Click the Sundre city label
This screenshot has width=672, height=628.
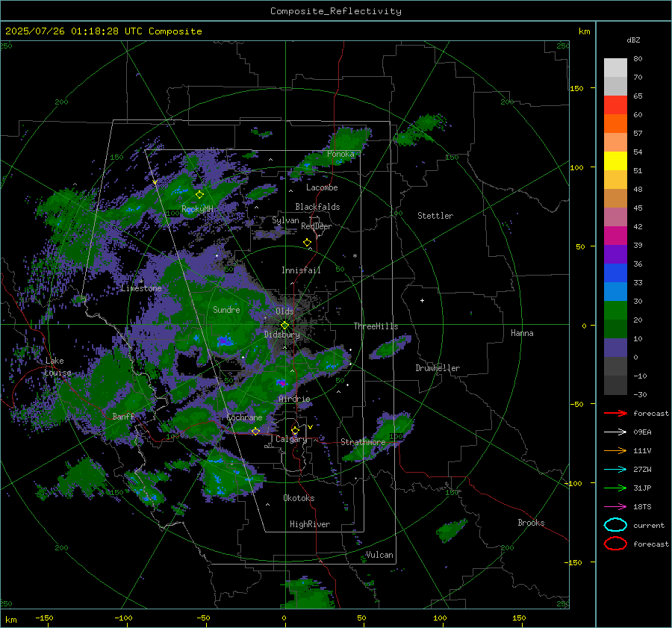(226, 309)
